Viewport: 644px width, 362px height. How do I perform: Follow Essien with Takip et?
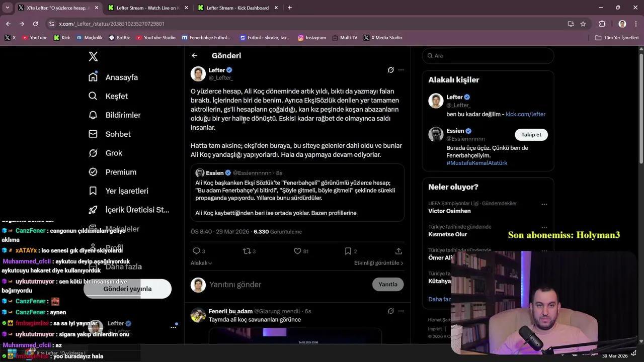pos(531,135)
